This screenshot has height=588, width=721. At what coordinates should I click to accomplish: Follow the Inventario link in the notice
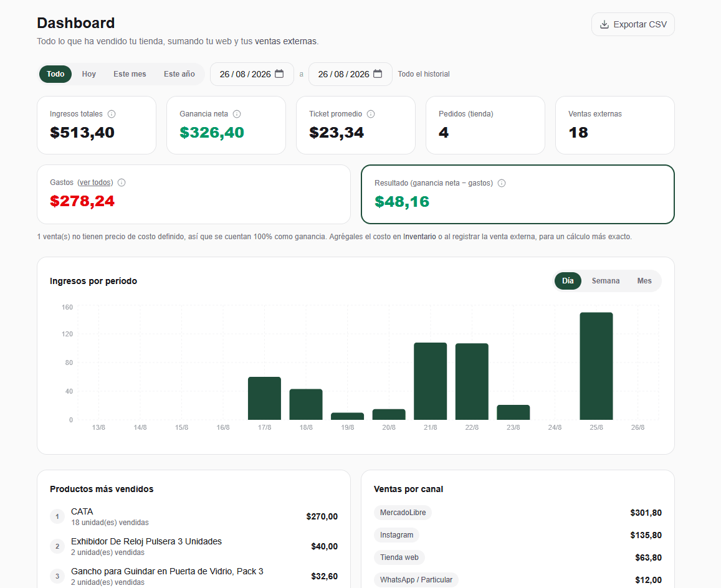click(x=419, y=237)
